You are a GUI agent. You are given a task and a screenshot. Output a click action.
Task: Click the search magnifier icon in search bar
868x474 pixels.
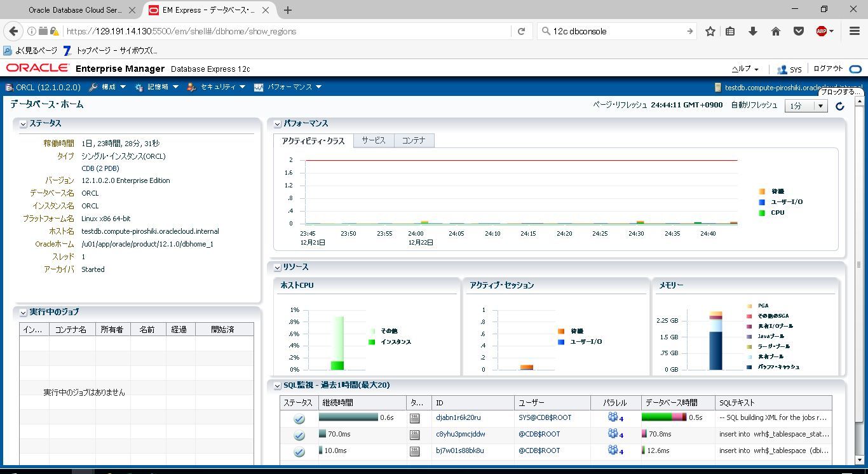point(545,31)
